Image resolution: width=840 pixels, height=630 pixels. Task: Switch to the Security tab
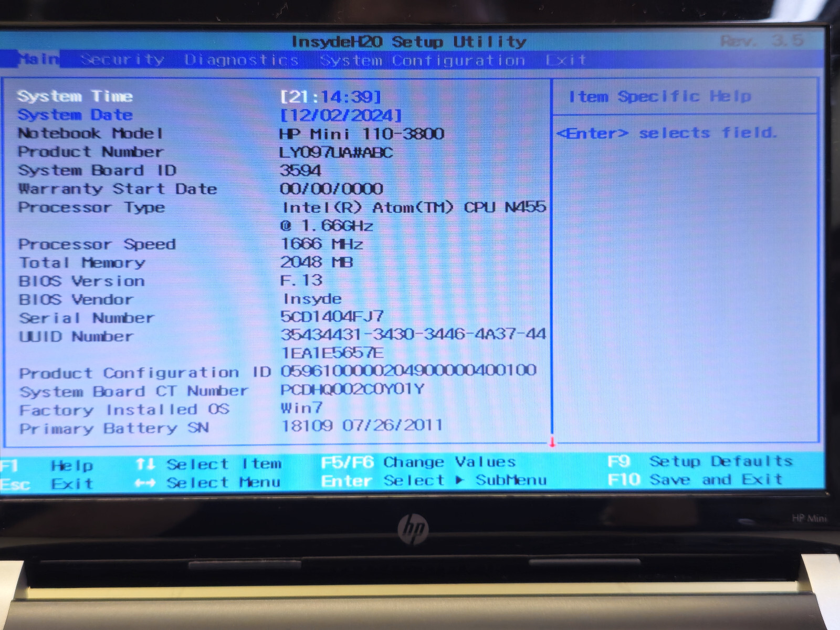(122, 60)
